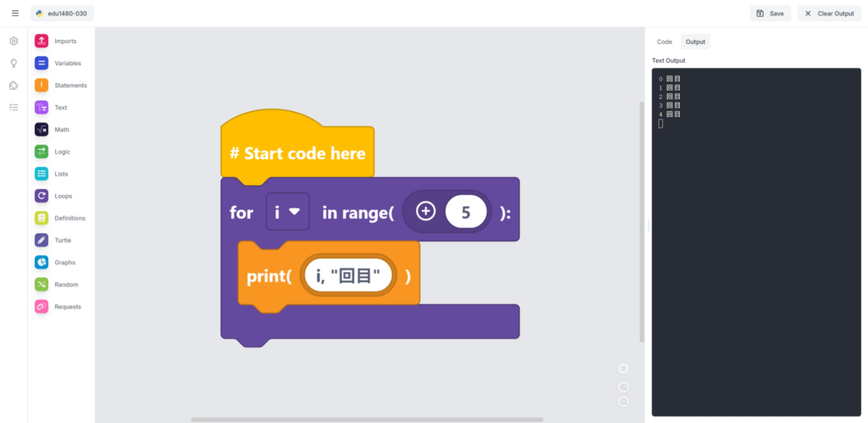The height and width of the screenshot is (423, 868).
Task: Click the horizontal workspace scrollbar
Action: (366, 419)
